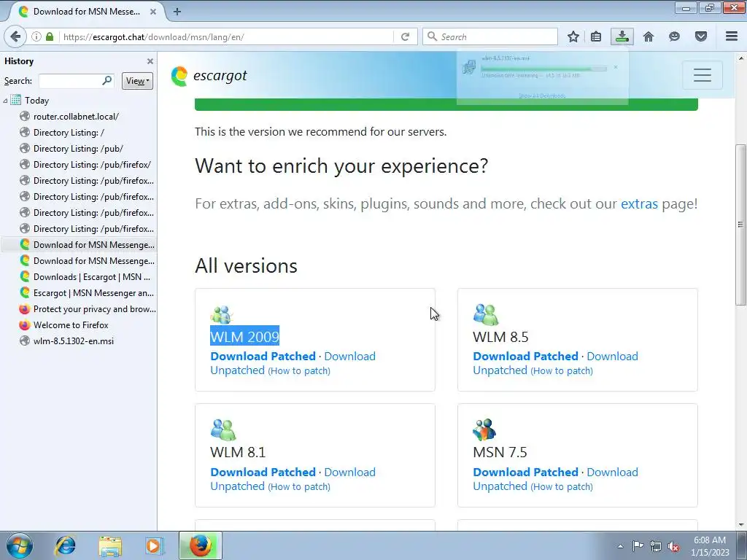Click the MSN 7.5 messenger icon
Viewport: 747px width, 560px height.
484,430
